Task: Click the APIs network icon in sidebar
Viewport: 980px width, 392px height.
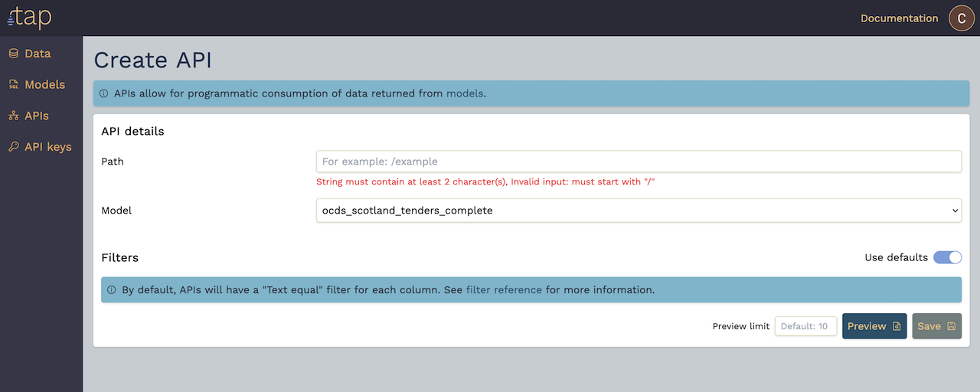Action: pyautogui.click(x=13, y=116)
